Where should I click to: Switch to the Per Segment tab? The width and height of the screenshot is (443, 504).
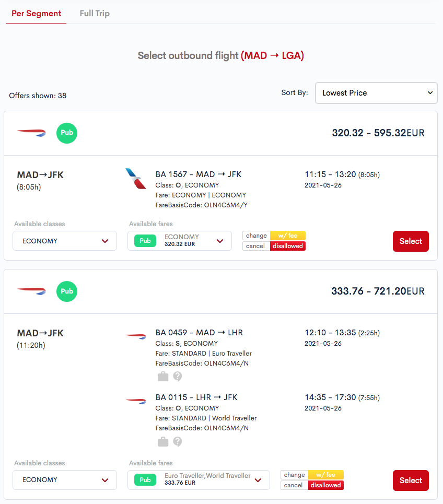click(37, 14)
